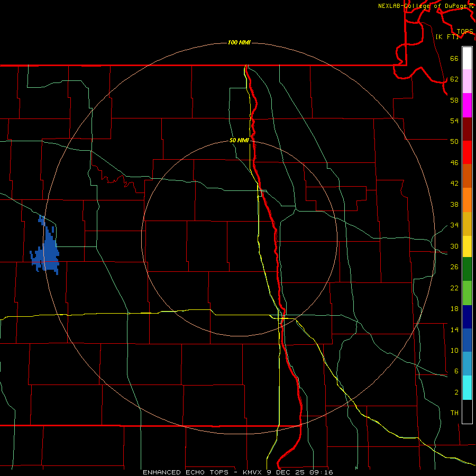Image resolution: width=476 pixels, height=476 pixels.
Task: Click the legend value "62"
Action: coord(454,79)
